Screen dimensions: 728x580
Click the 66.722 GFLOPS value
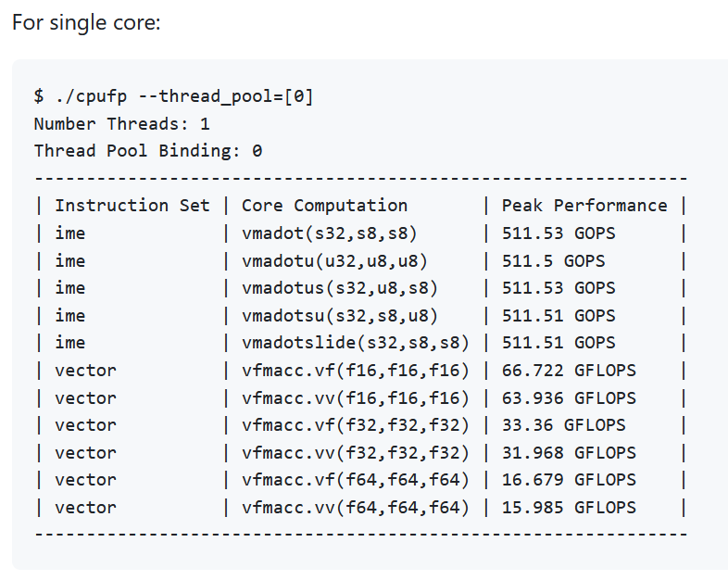point(569,371)
